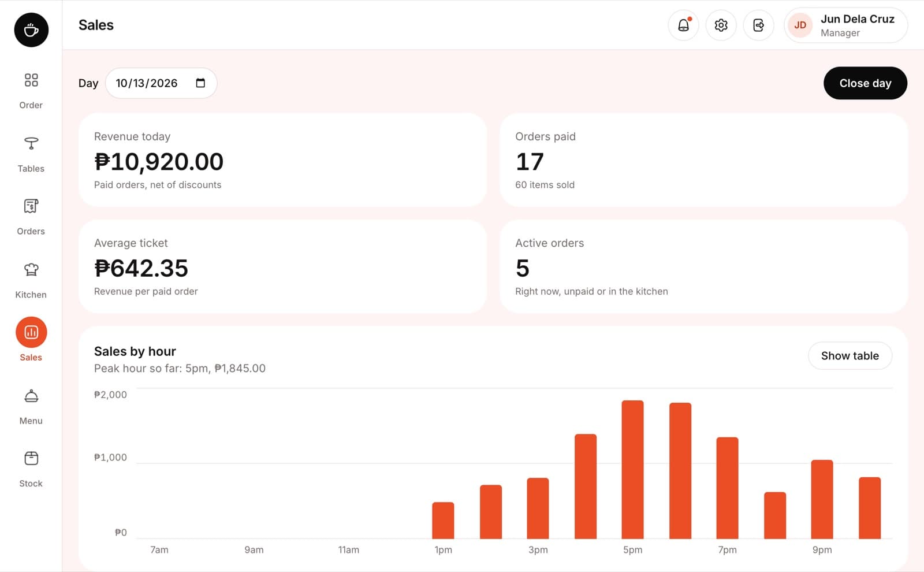Switch to the Kitchen view
This screenshot has width=924, height=572.
[31, 280]
